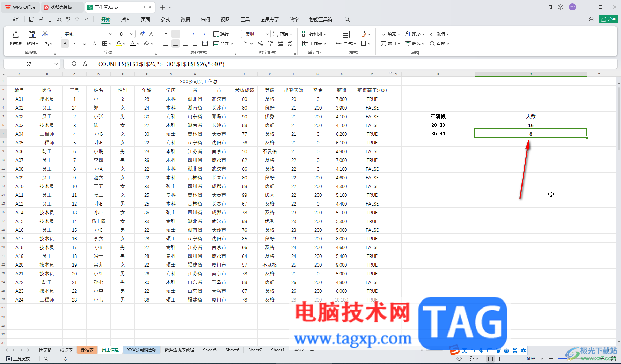Expand the Freeze (冻结) dropdown
Image resolution: width=621 pixels, height=364 pixels.
pyautogui.click(x=447, y=34)
